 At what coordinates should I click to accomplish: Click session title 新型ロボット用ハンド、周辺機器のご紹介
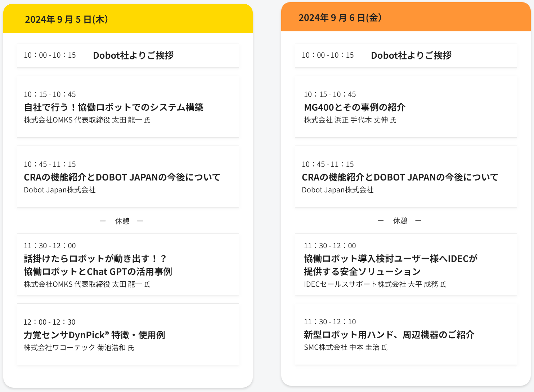click(389, 335)
